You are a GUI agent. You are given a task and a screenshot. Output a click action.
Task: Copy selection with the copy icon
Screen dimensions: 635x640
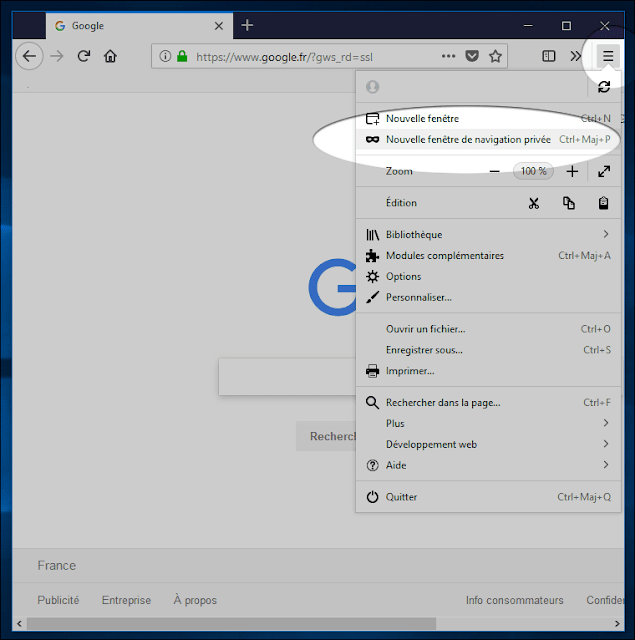pos(568,203)
